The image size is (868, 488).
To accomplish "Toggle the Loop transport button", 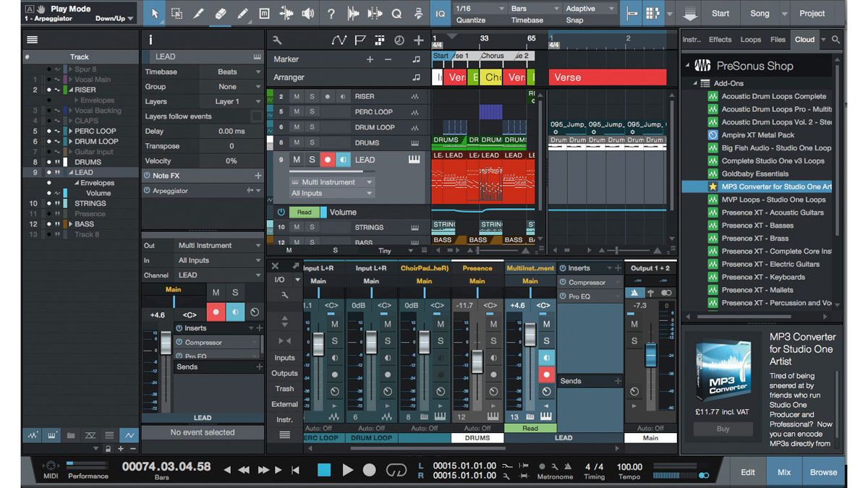I will (396, 470).
